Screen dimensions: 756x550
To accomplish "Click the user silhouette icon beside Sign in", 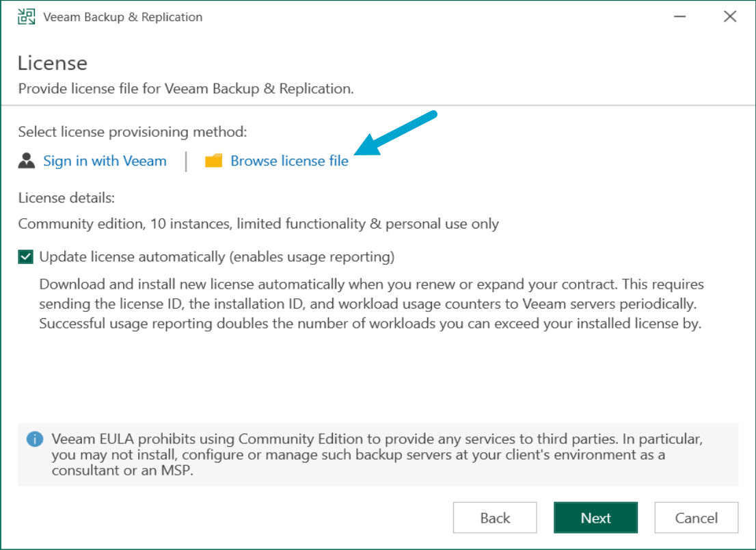I will click(25, 160).
